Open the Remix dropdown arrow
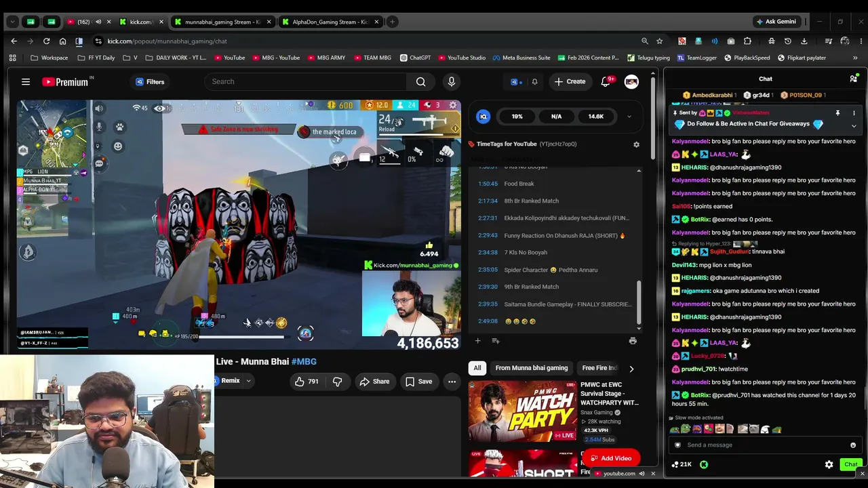The image size is (868, 488). (248, 381)
